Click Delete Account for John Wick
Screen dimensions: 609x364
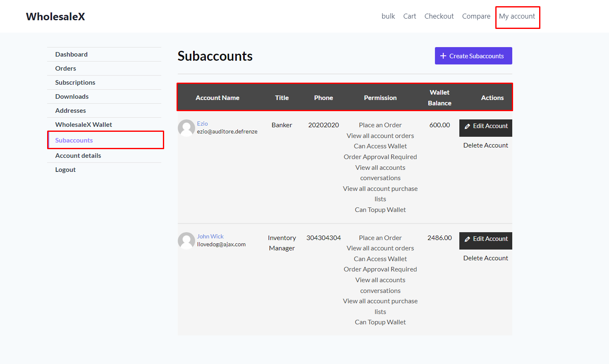pos(486,258)
